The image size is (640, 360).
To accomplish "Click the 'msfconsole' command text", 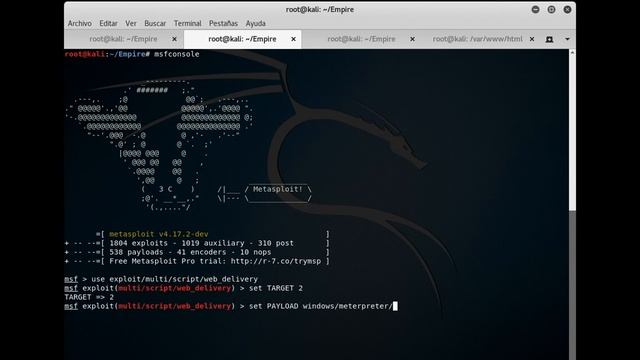I will (177, 54).
